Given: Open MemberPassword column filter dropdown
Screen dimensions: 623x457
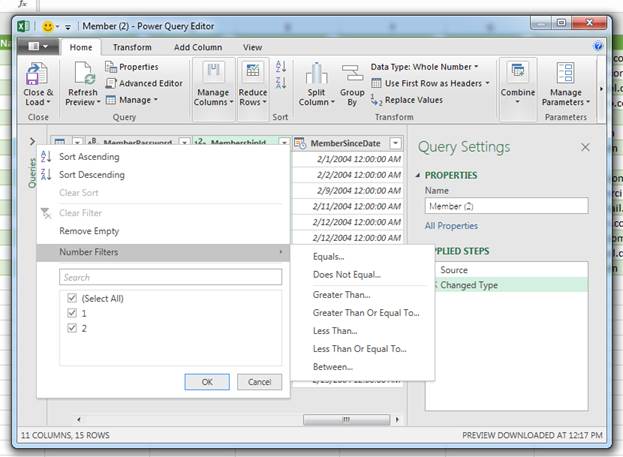Looking at the screenshot, I should [x=184, y=142].
